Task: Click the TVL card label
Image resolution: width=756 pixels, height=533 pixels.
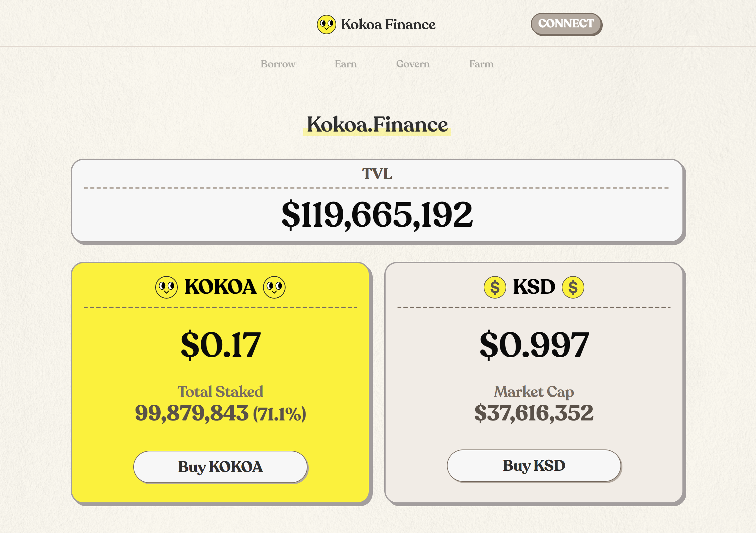Action: point(377,174)
